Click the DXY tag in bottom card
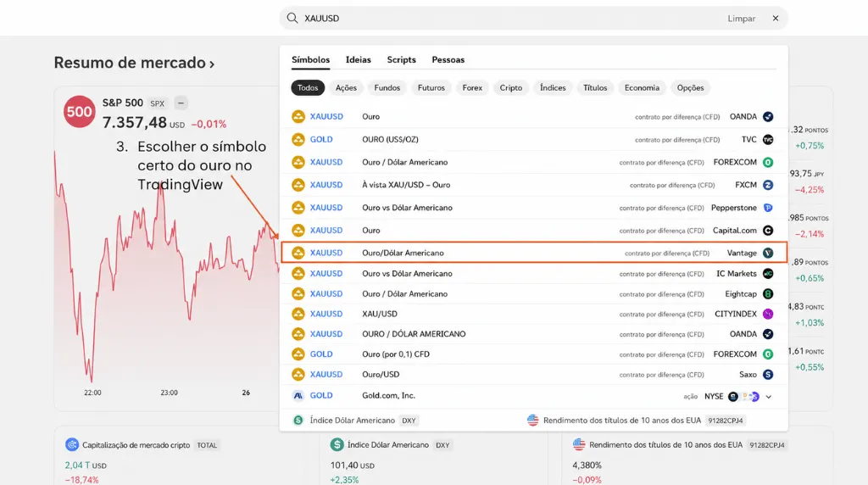Image resolution: width=868 pixels, height=485 pixels. (442, 445)
